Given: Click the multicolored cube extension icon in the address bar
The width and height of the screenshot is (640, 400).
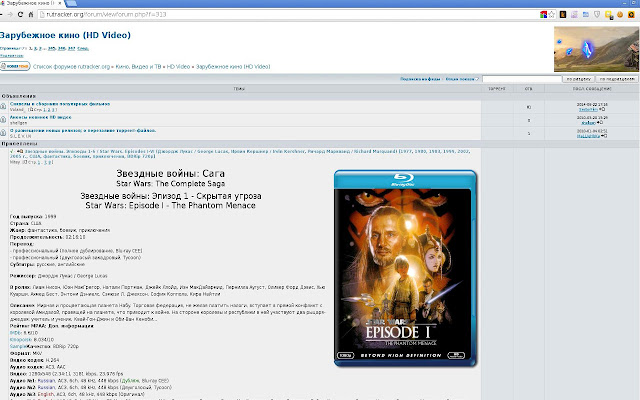Looking at the screenshot, I should [x=543, y=15].
